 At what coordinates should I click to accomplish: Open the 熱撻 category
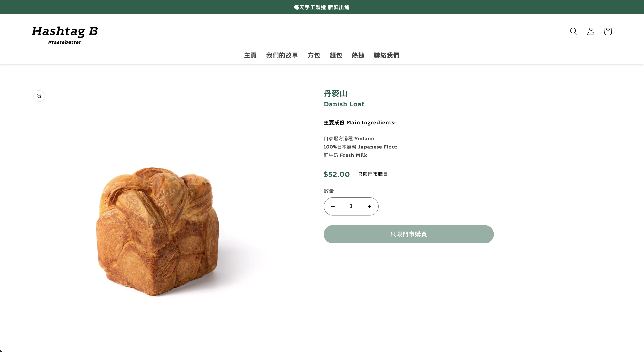point(358,55)
